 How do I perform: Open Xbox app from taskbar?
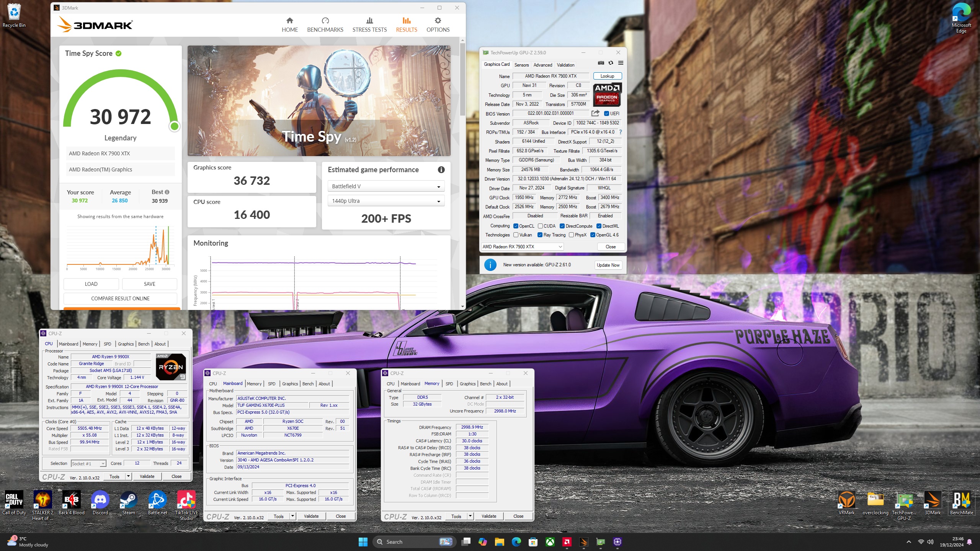coord(550,542)
